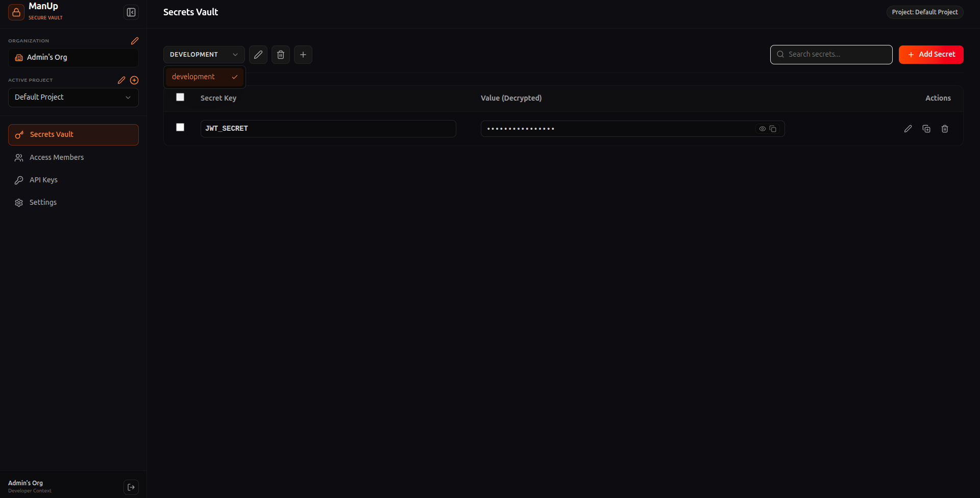This screenshot has width=980, height=498.
Task: Expand the Default Project selector
Action: tap(73, 97)
